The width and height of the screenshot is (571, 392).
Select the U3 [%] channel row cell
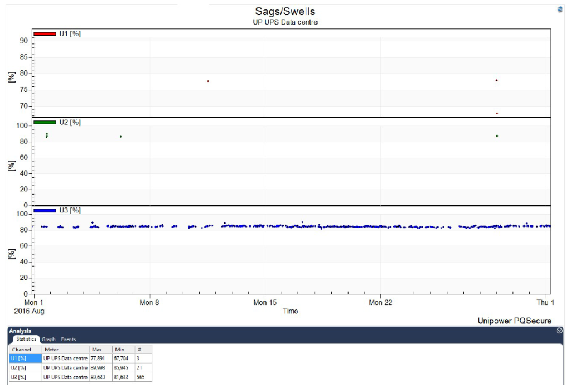click(26, 378)
